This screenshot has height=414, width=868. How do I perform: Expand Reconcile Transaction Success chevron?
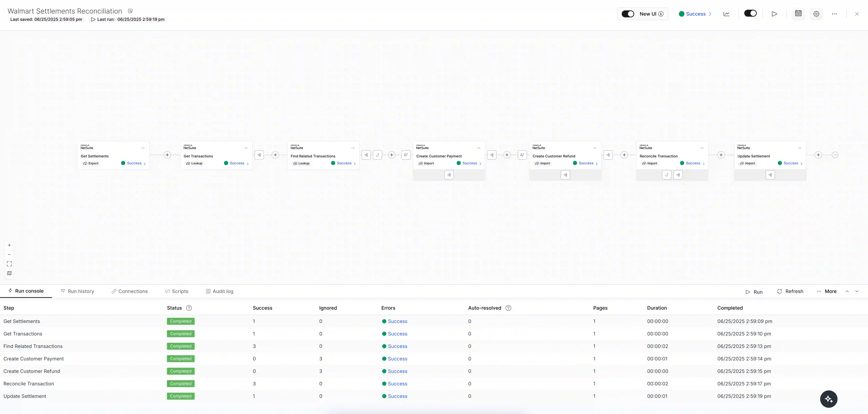(x=704, y=163)
